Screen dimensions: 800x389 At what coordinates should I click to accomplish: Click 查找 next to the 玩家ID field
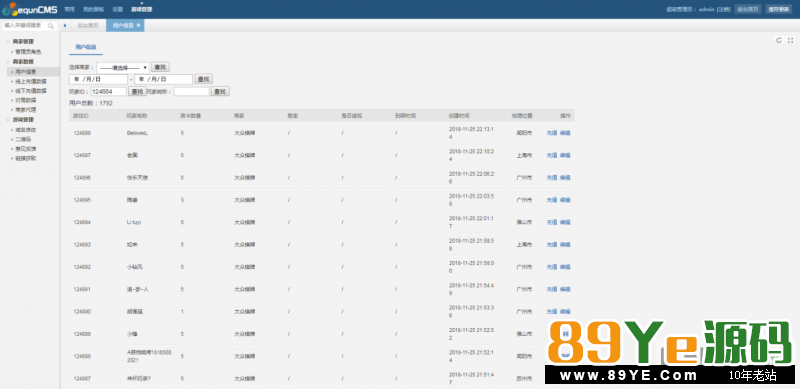point(137,91)
